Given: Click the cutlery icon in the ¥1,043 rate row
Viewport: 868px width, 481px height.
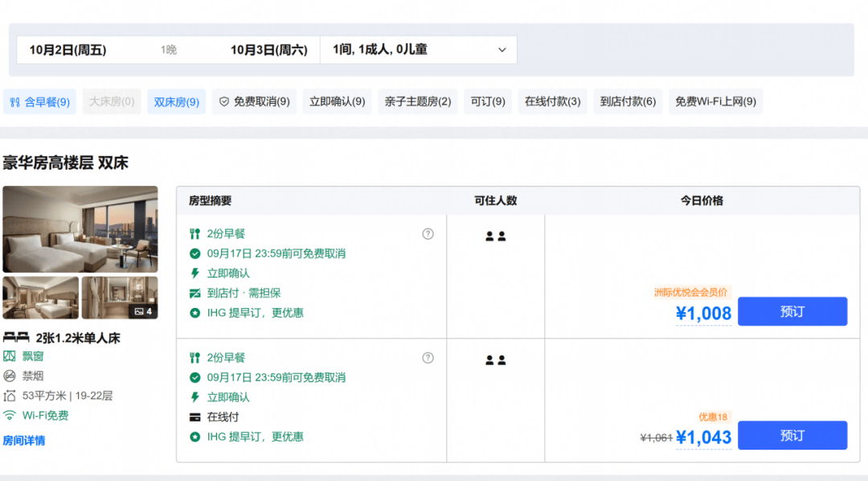Looking at the screenshot, I should [x=194, y=358].
